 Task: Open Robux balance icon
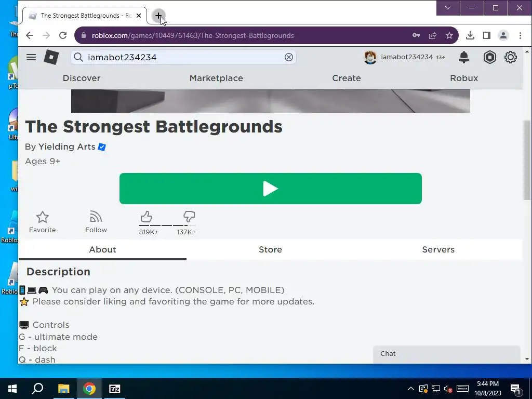pyautogui.click(x=489, y=57)
